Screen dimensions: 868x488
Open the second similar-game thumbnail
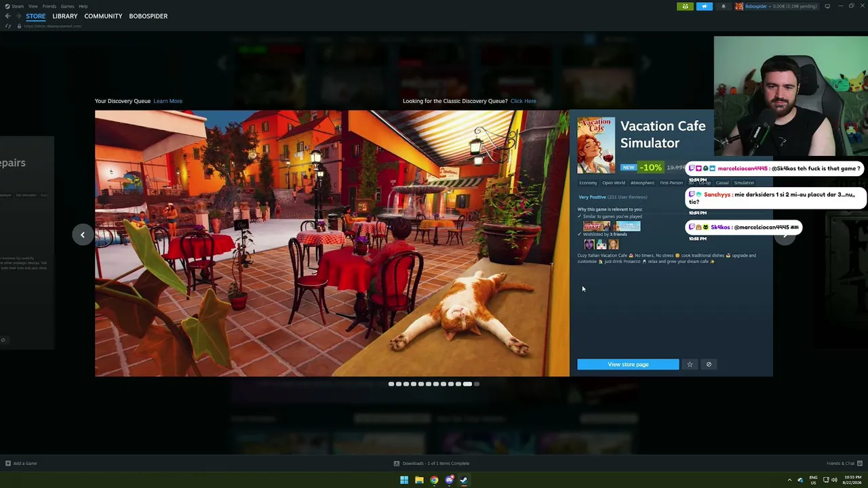tap(627, 226)
